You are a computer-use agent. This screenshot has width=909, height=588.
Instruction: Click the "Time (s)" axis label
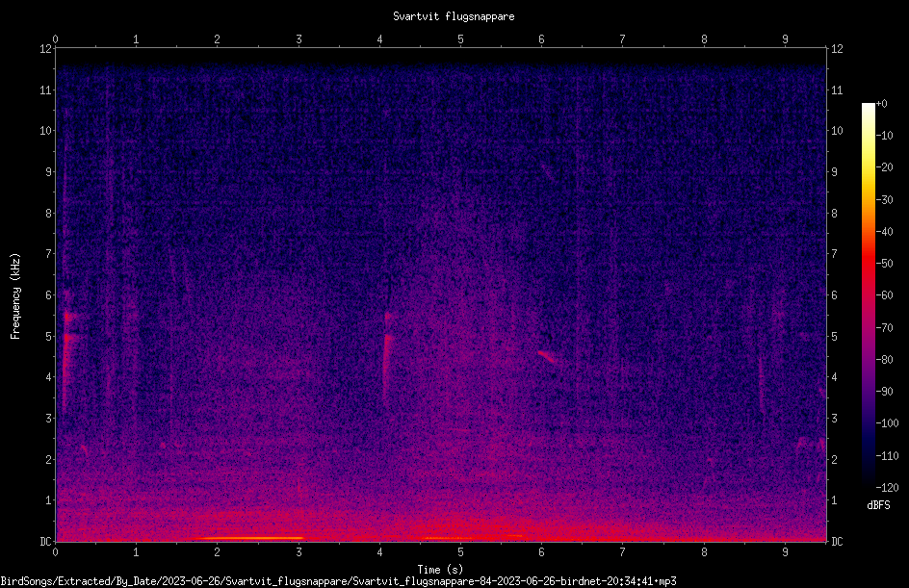[440, 570]
